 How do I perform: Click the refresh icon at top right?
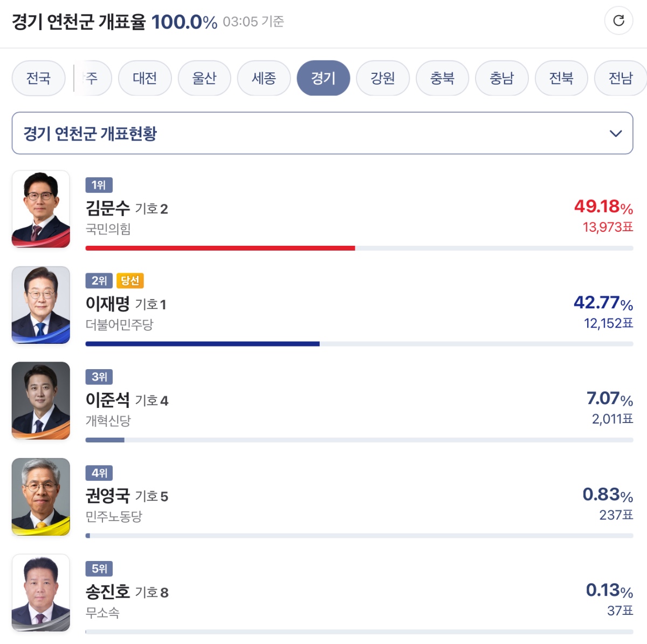(618, 21)
